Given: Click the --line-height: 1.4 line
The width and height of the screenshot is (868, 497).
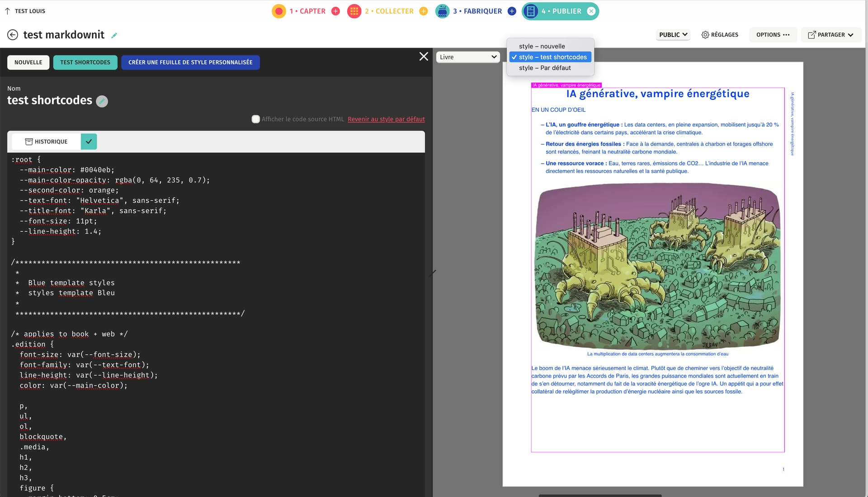Looking at the screenshot, I should [61, 231].
